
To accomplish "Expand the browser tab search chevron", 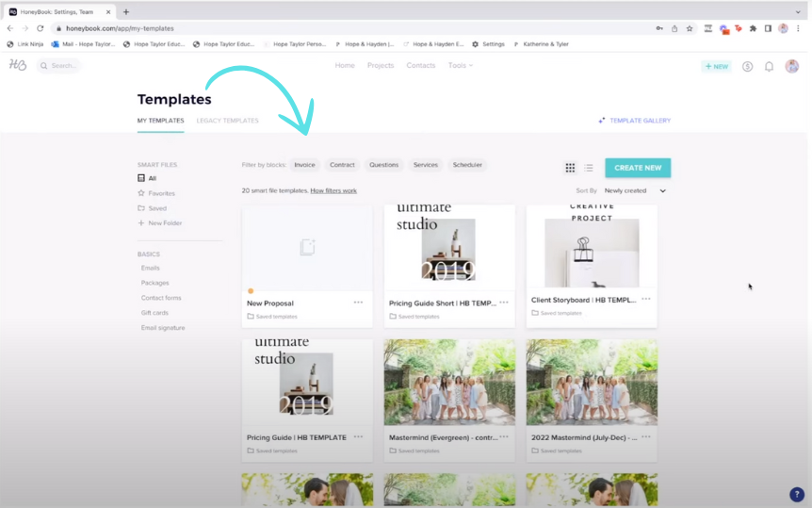I will (x=798, y=11).
